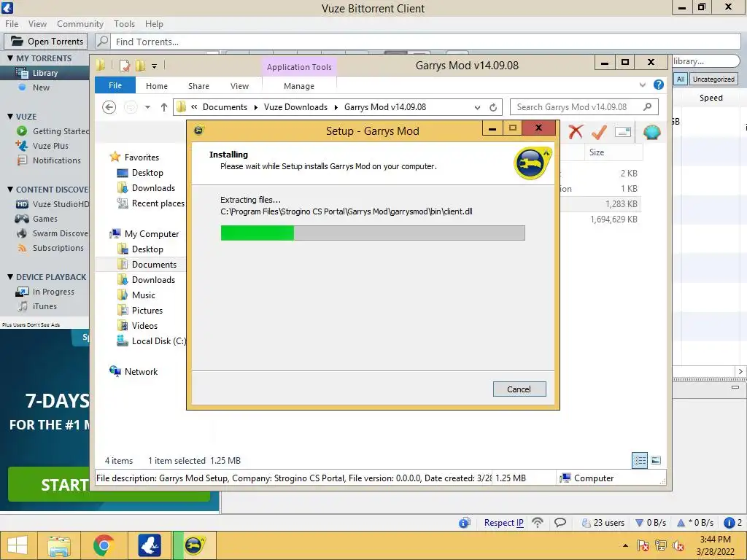The image size is (747, 560).
Task: Expand the Explorer ribbon chevron
Action: pos(642,85)
